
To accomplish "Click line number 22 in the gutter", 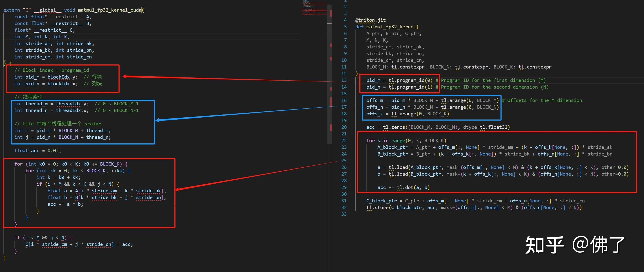I will (x=344, y=141).
